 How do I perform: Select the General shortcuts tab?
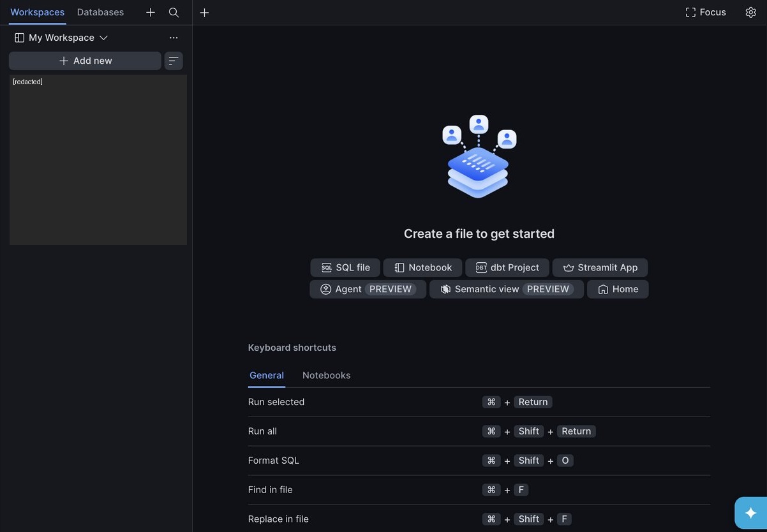[267, 375]
